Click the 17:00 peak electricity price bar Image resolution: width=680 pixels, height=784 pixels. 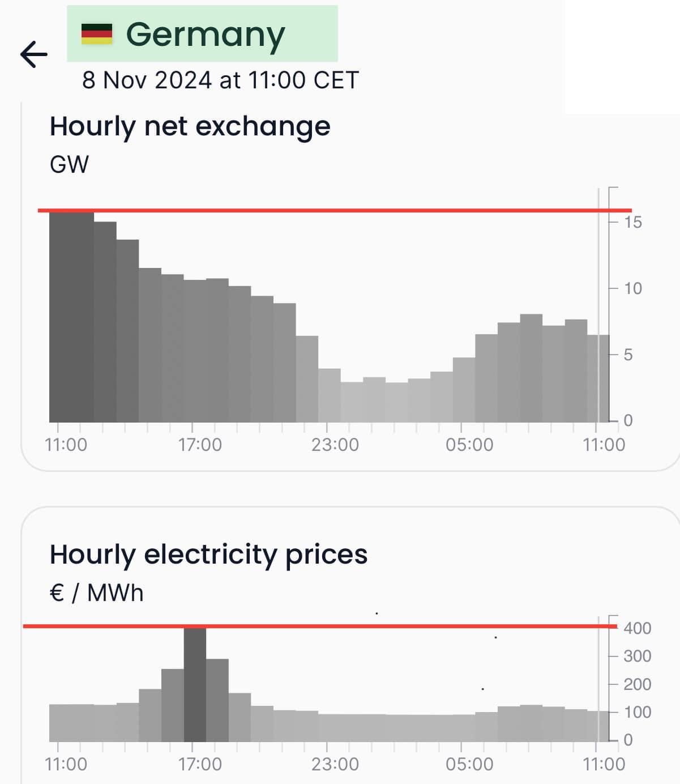(x=195, y=684)
